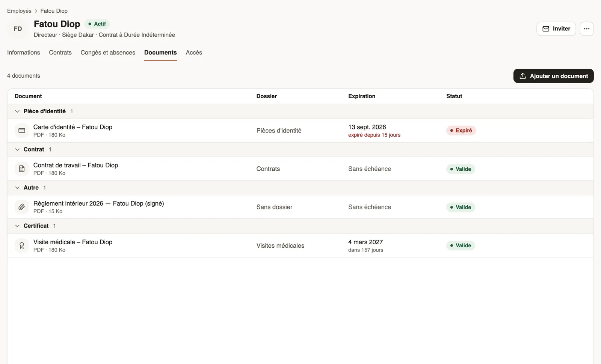Click the Dossier column header

point(267,96)
